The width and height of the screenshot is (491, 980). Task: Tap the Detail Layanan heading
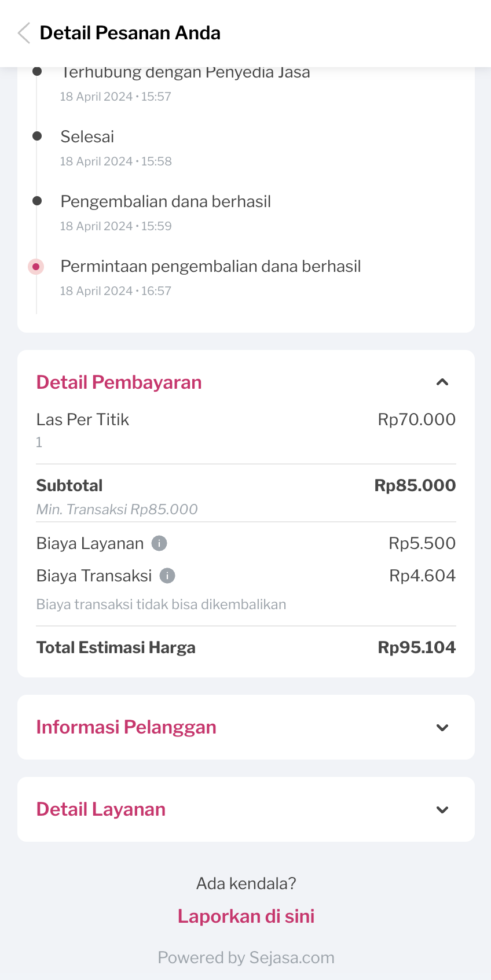[101, 809]
